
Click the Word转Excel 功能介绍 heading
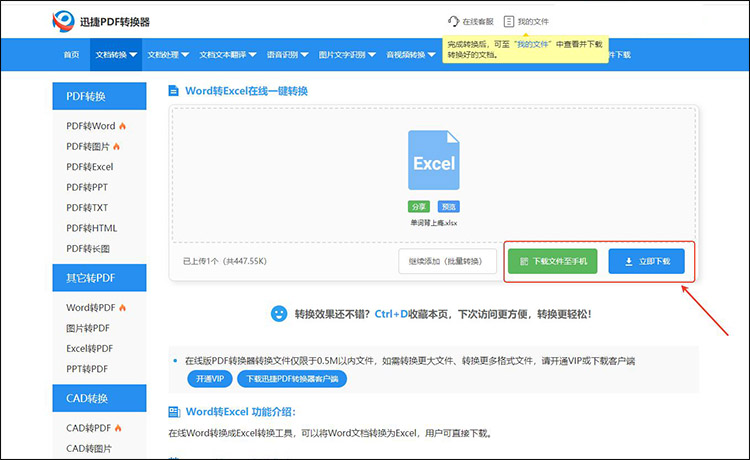[x=241, y=412]
